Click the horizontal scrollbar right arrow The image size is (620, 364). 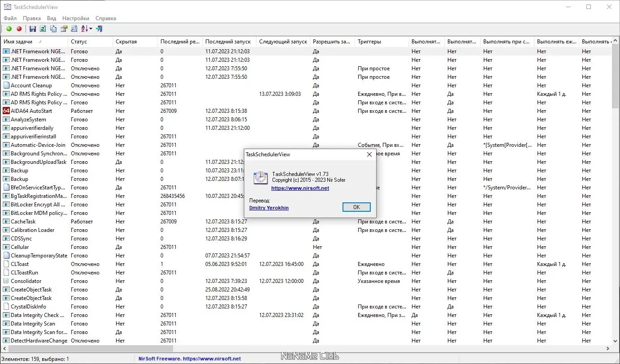(608, 348)
